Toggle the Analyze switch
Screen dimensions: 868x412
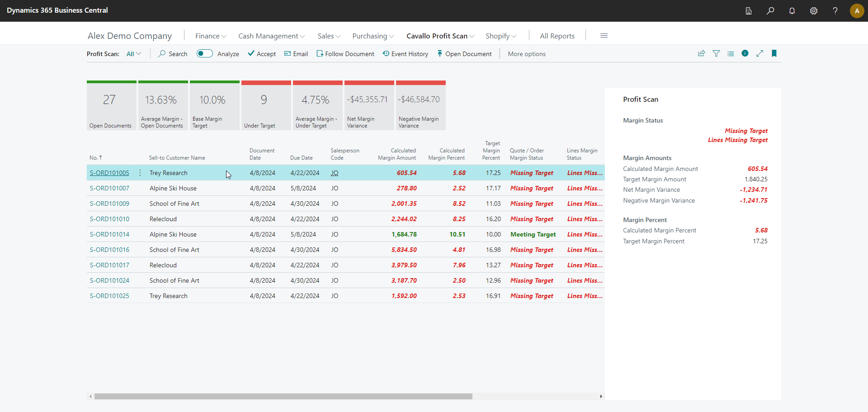click(x=204, y=54)
